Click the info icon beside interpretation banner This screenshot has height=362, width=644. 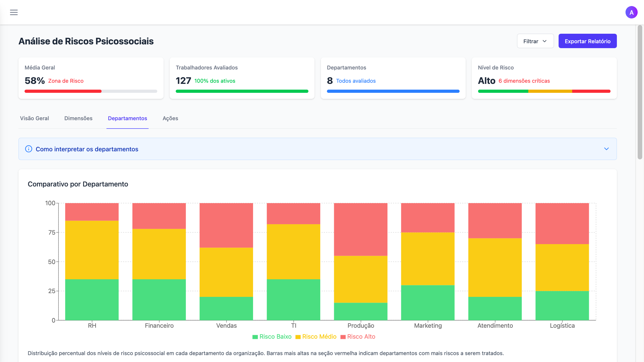coord(28,149)
